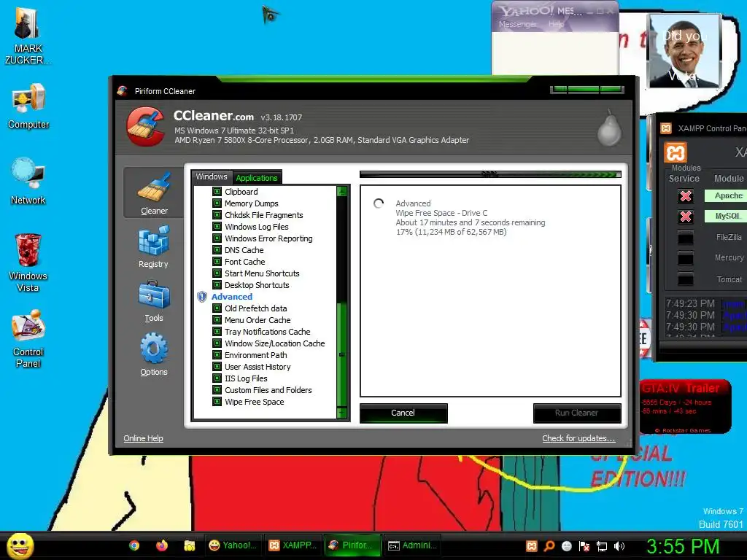Open Messenger menu in Yahoo window

pyautogui.click(x=517, y=24)
